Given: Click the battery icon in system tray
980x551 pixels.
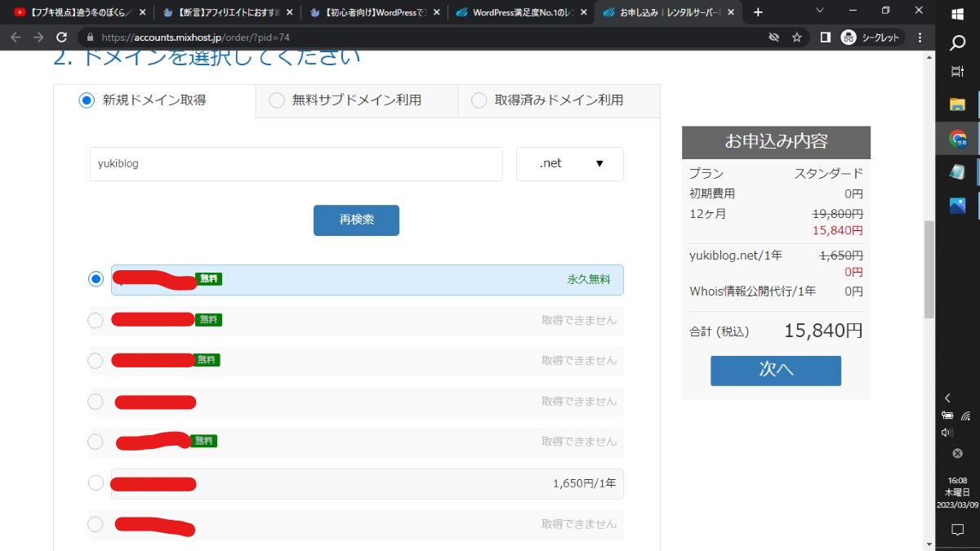Looking at the screenshot, I should click(x=947, y=415).
